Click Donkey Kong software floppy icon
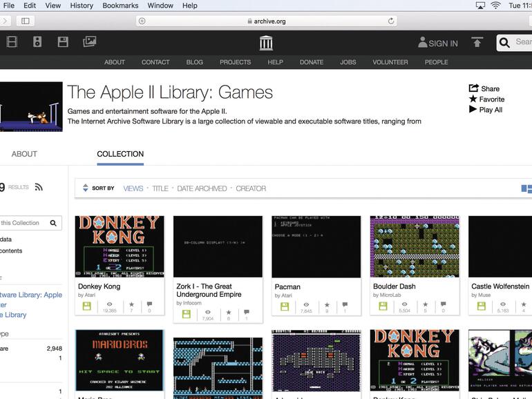Screen dimensions: 532x399 pos(87,306)
